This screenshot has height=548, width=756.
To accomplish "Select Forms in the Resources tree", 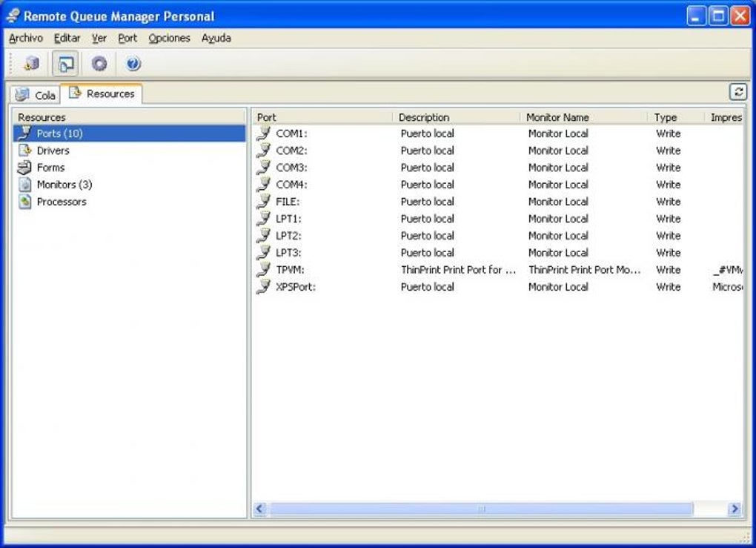I will [51, 168].
